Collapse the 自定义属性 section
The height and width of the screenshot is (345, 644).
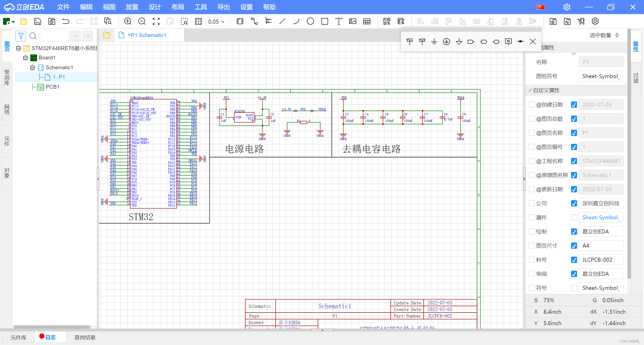coord(530,90)
